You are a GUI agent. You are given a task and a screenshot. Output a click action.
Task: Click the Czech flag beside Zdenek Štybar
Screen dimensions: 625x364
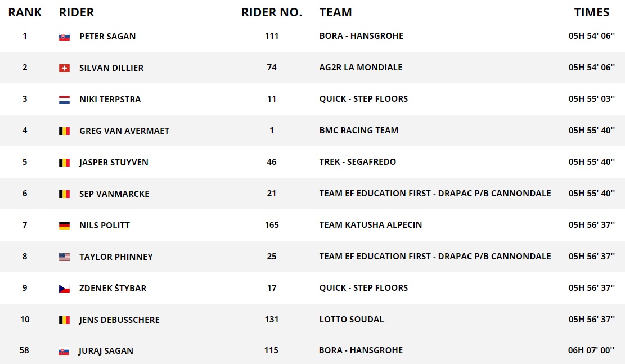pos(64,289)
